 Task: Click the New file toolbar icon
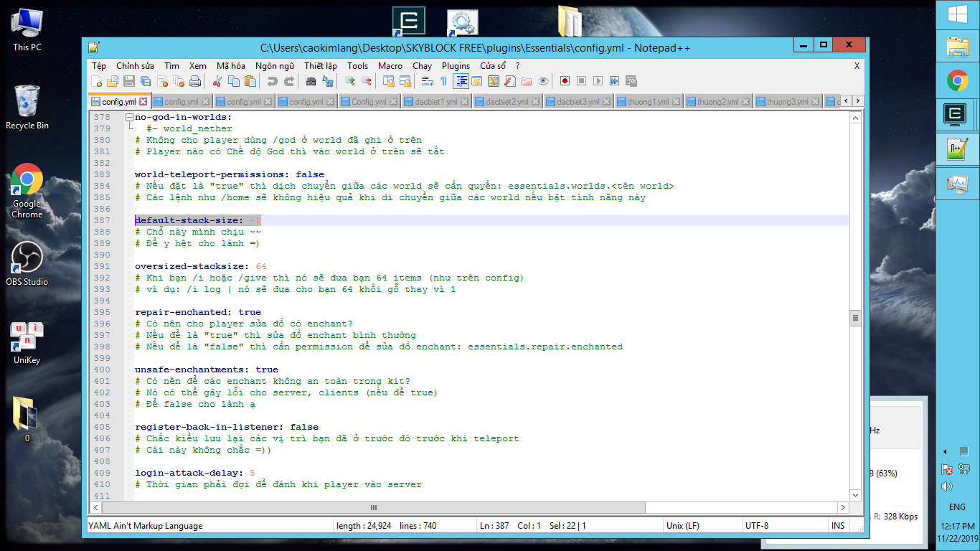coord(96,81)
